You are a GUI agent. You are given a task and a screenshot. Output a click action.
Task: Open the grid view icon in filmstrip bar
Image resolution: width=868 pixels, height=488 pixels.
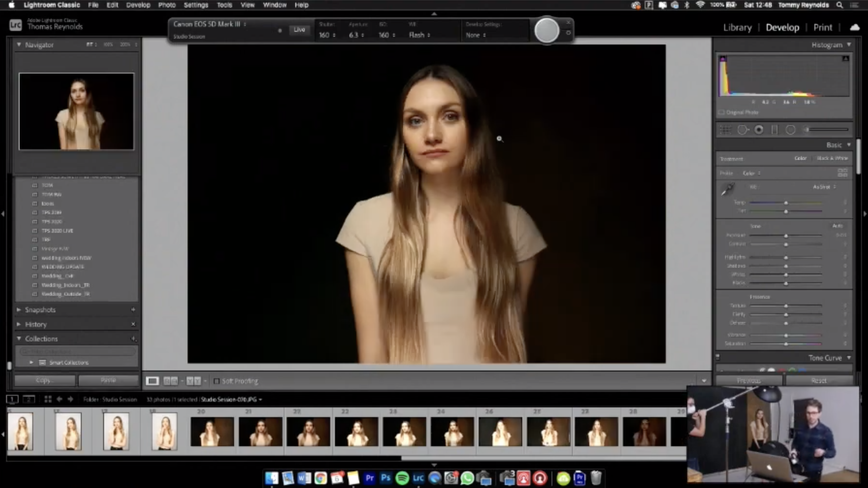click(x=48, y=399)
